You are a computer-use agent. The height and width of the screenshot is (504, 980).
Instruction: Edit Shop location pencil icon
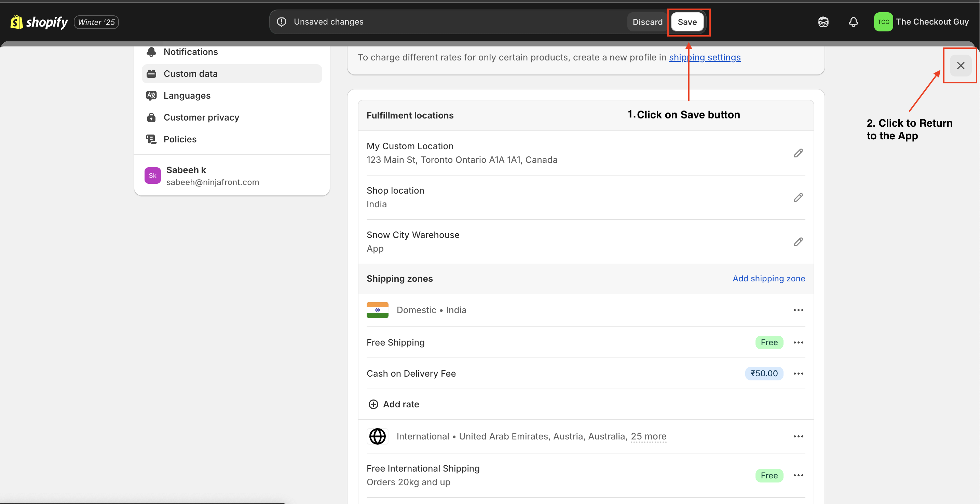coord(798,198)
